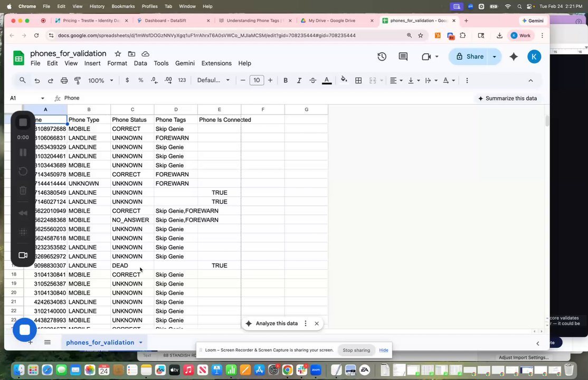Increase decimal places
588x380 pixels.
click(168, 80)
